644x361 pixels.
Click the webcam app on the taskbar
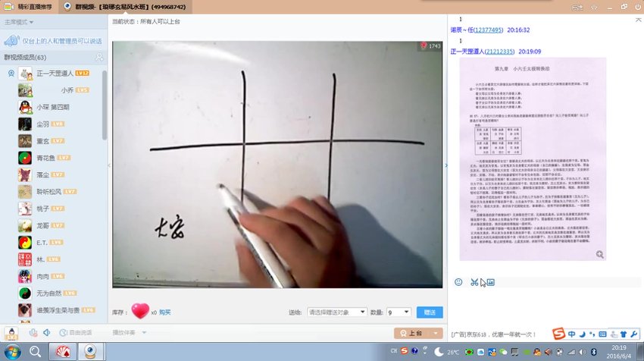click(90, 352)
